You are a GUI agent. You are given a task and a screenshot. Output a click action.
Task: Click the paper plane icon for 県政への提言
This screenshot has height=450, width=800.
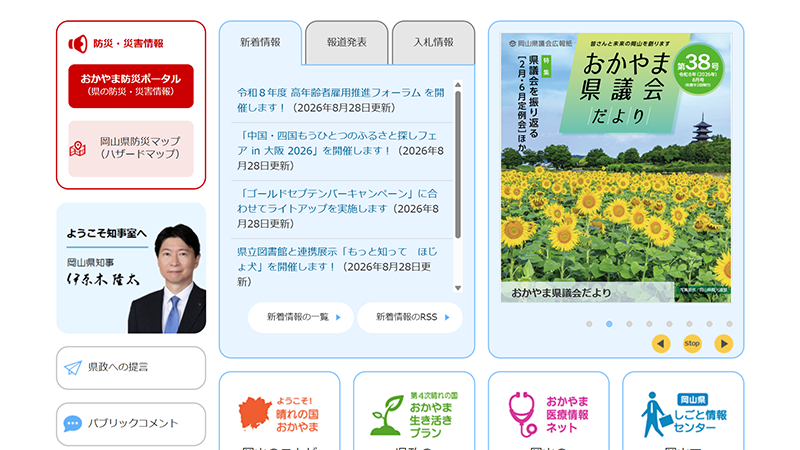point(73,367)
